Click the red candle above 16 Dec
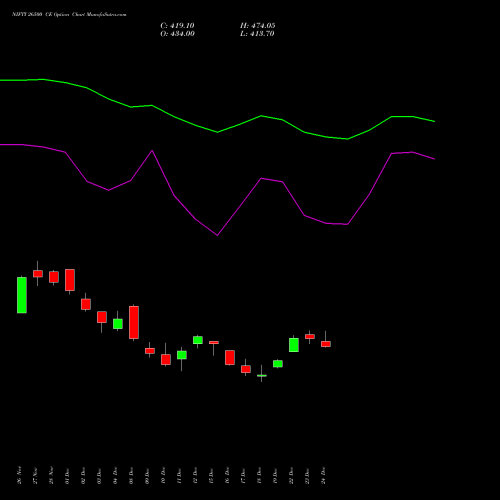This screenshot has height=500, width=500. (230, 357)
